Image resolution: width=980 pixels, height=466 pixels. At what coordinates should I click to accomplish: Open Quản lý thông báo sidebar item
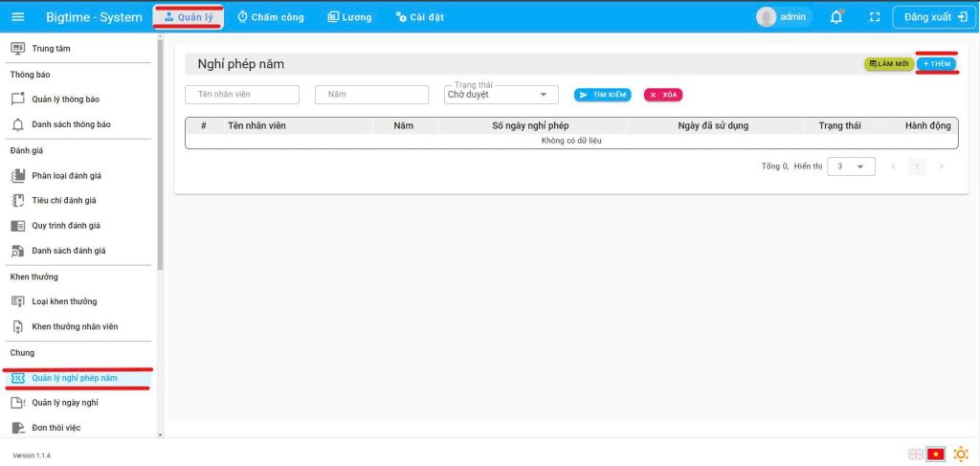[65, 99]
